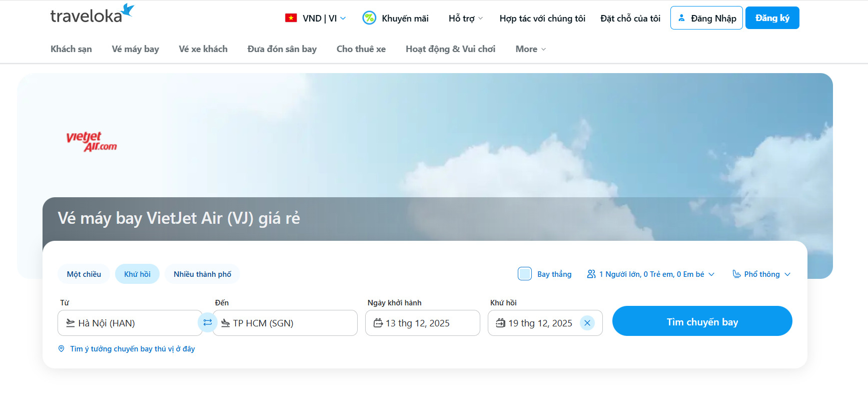
Task: Click heading Vé máy bay VietJet Air giá rẻ
Action: coord(179,218)
